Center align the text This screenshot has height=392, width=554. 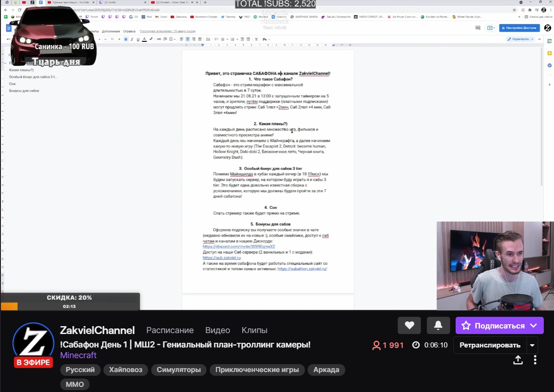(x=187, y=39)
